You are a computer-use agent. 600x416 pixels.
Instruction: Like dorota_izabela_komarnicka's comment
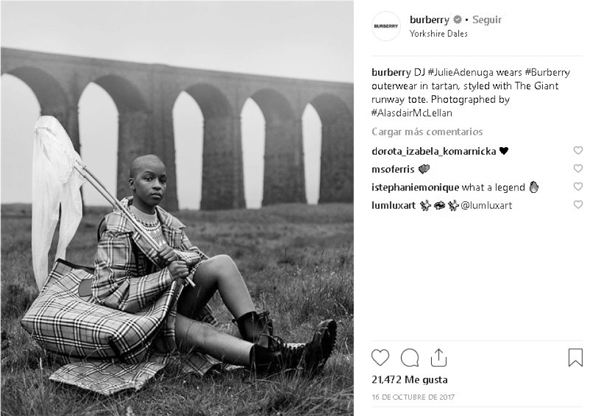[x=578, y=150]
